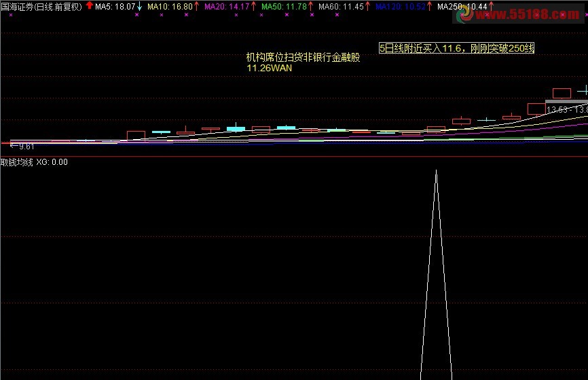Click the 13.53 - 13.8 gap price label
This screenshot has height=380, width=588.
(x=567, y=109)
